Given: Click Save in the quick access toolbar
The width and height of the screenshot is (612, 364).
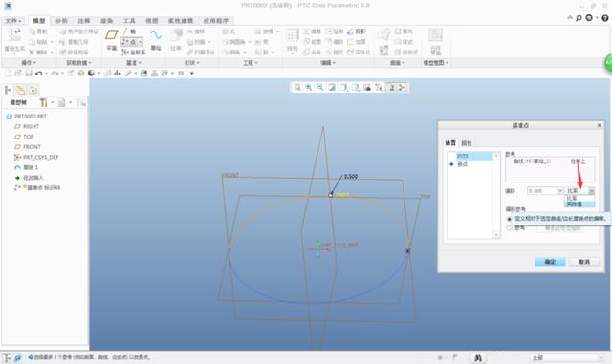Looking at the screenshot, I should coord(29,73).
